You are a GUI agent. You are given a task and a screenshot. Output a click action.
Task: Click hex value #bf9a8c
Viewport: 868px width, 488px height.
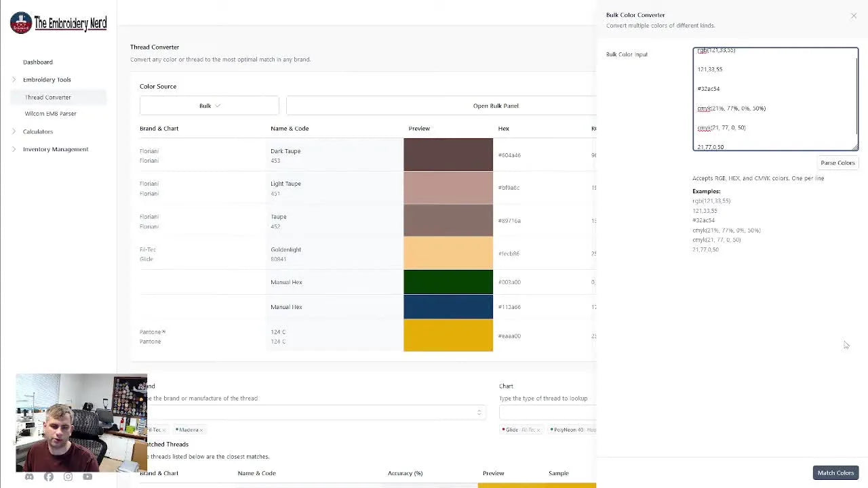coord(509,188)
